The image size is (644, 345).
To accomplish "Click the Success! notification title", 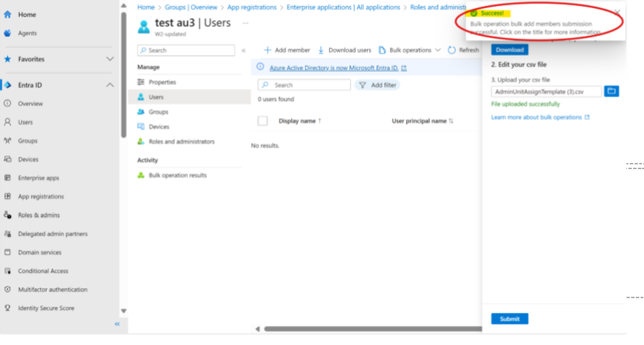I will pyautogui.click(x=492, y=13).
